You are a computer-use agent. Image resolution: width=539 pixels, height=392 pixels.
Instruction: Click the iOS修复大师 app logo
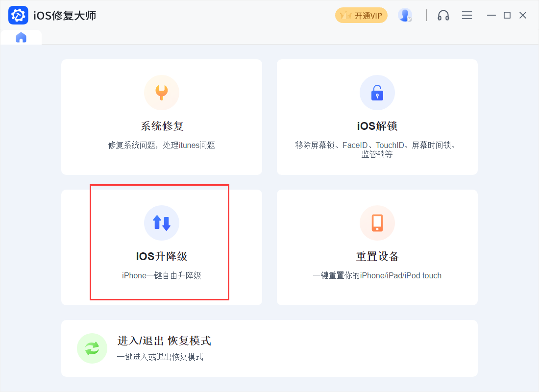click(18, 16)
